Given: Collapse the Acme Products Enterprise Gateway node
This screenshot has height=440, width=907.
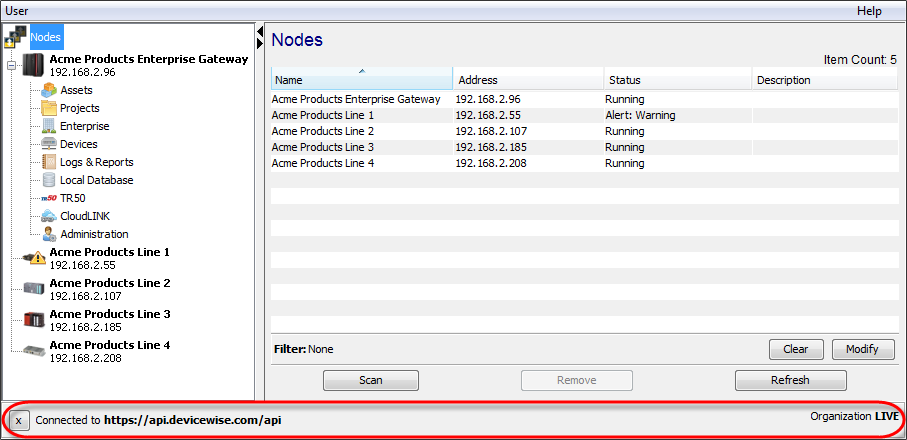Looking at the screenshot, I should (11, 66).
